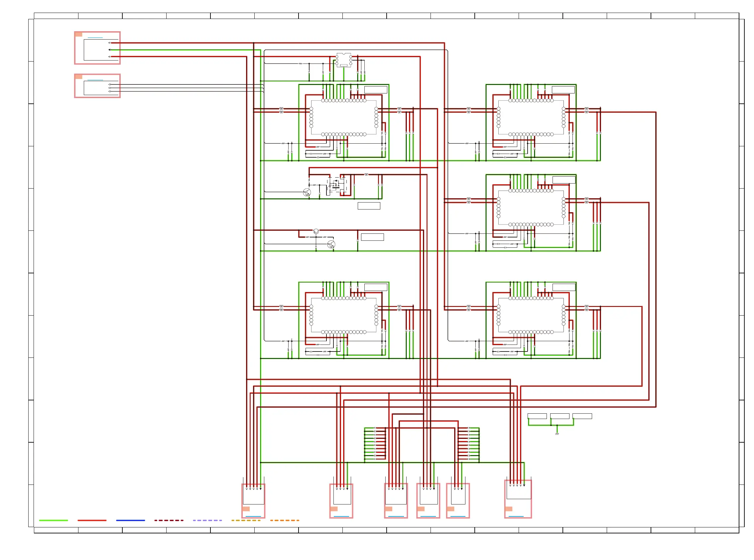Click the rightmost of the three empty boxes above ground
The image size is (754, 560).
[582, 416]
